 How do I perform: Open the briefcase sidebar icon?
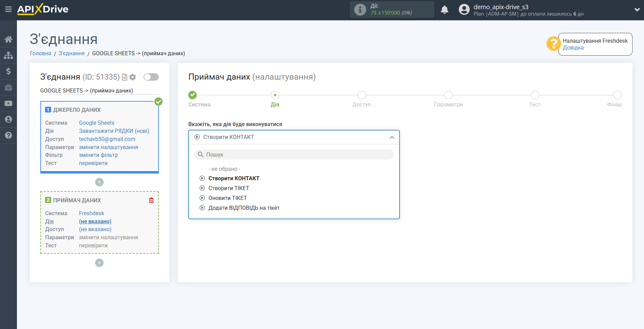[8, 87]
